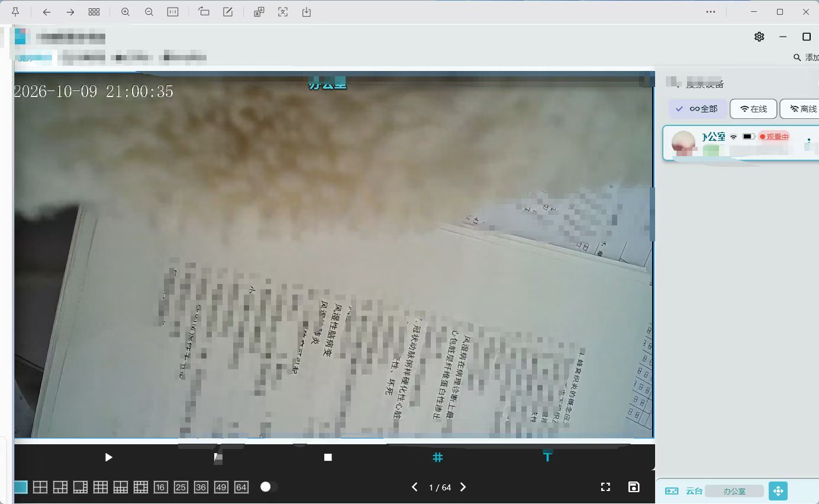Translate the image text
The height and width of the screenshot is (504, 819).
[259, 12]
